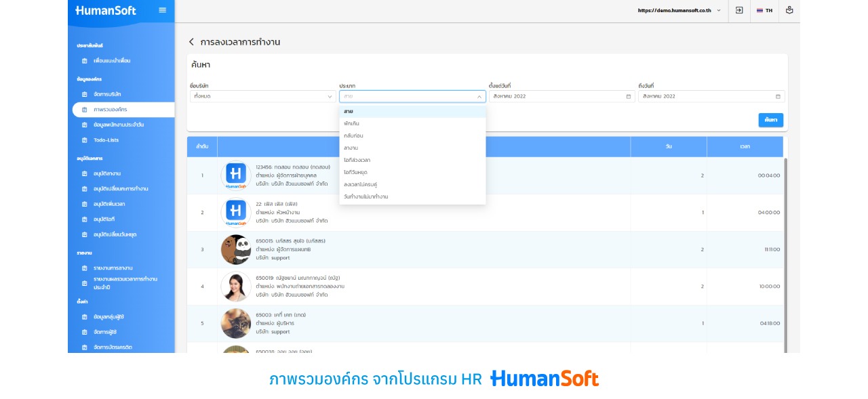Screen dimensions: 868x399
Task: Click the cat avatar of employee 65003
Action: click(x=236, y=323)
